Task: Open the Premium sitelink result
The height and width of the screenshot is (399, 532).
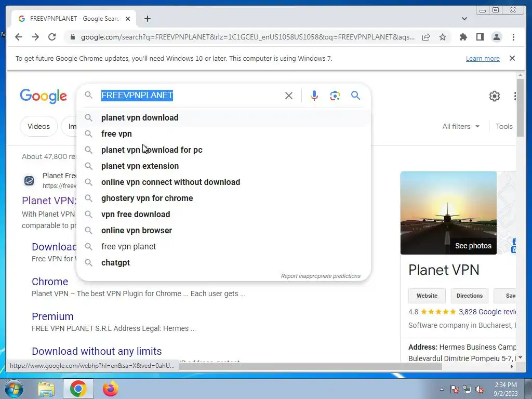Action: (x=52, y=316)
